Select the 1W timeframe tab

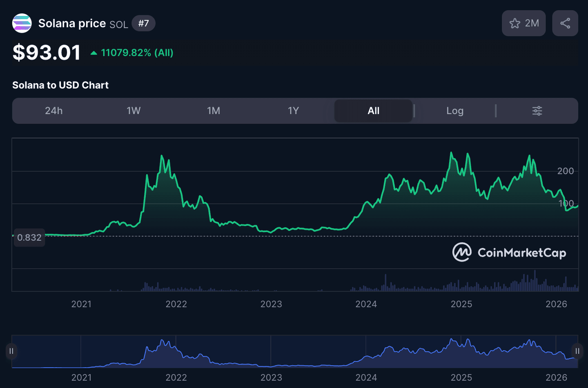point(134,111)
